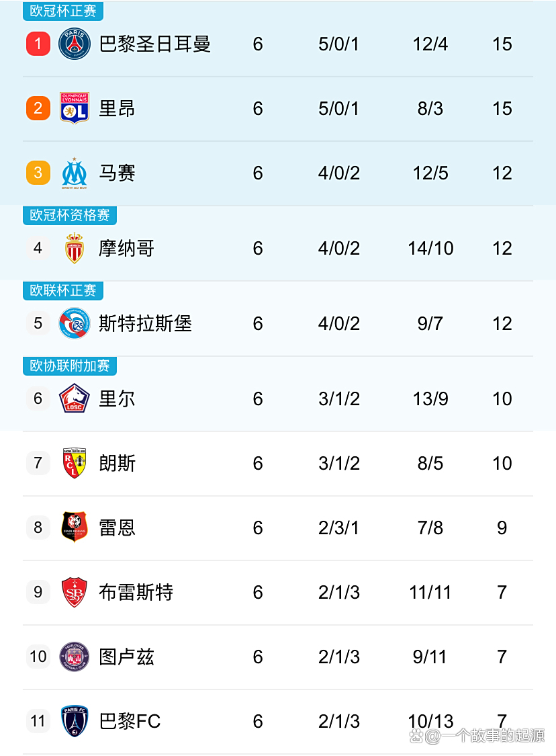Tap the Olympique Lyonnais logo
This screenshot has height=756, width=556.
point(75,108)
